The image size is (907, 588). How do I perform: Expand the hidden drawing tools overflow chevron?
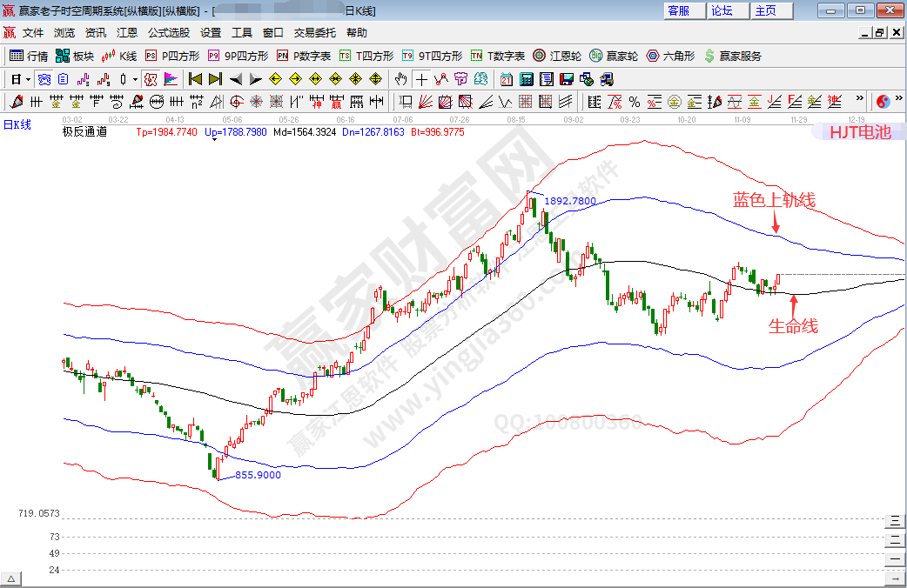860,100
